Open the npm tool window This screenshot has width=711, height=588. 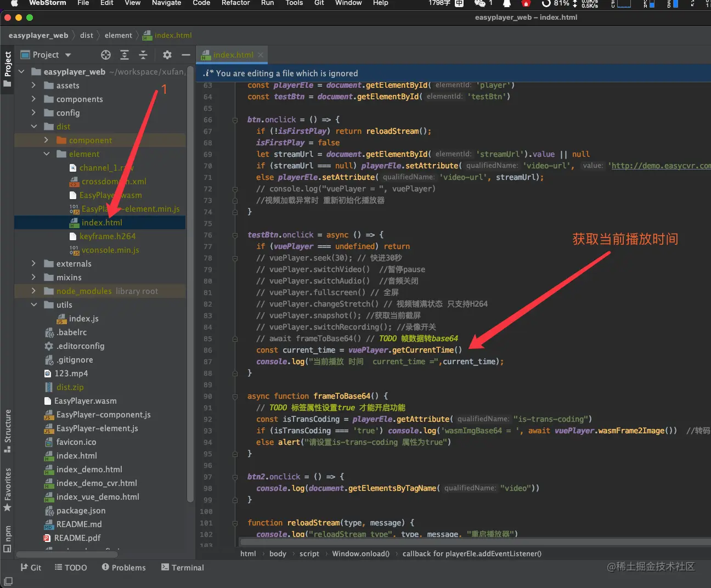tap(8, 538)
